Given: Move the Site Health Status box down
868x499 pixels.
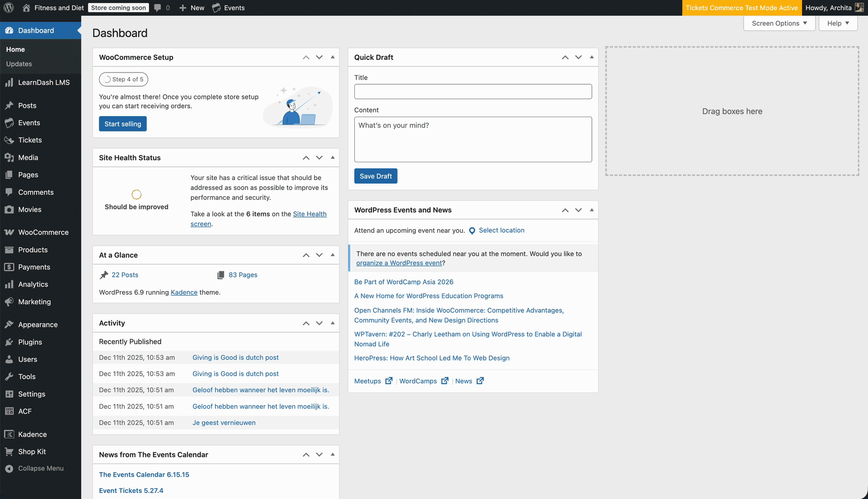Looking at the screenshot, I should coord(319,158).
